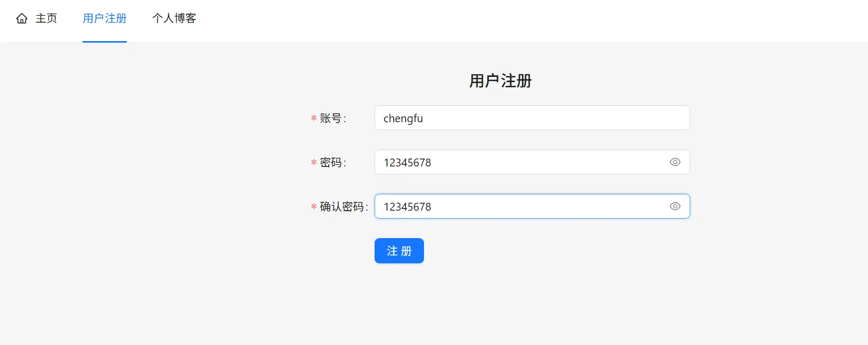This screenshot has height=345, width=868.
Task: Toggle password visibility in 确认密码 field
Action: 675,206
